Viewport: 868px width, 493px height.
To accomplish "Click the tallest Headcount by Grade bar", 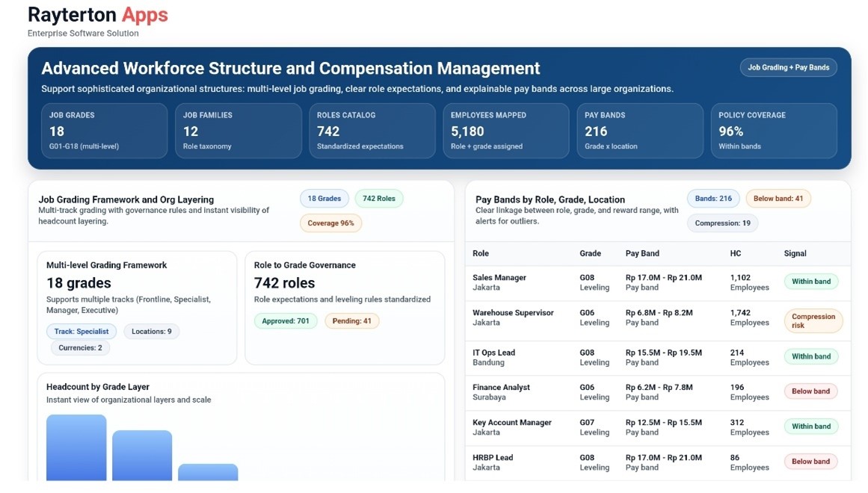I will 76,448.
